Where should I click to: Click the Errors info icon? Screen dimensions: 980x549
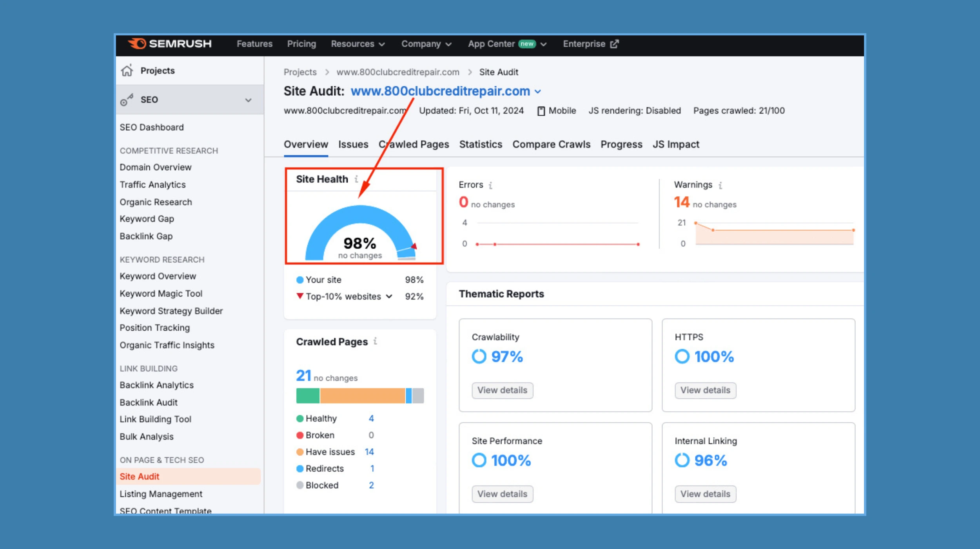(490, 185)
